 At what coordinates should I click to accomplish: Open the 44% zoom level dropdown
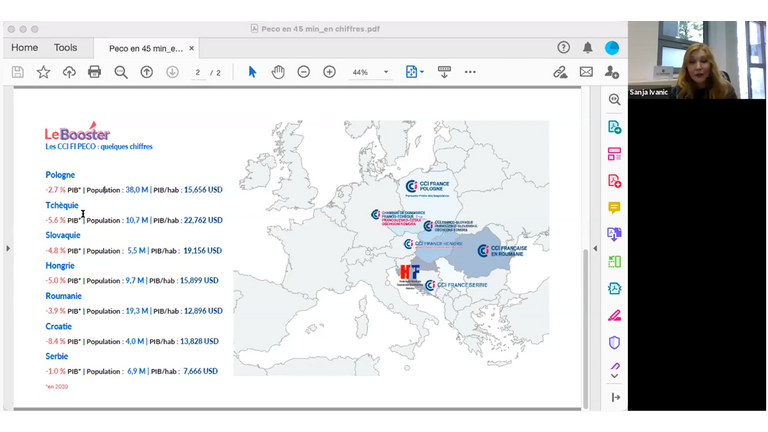(x=386, y=72)
